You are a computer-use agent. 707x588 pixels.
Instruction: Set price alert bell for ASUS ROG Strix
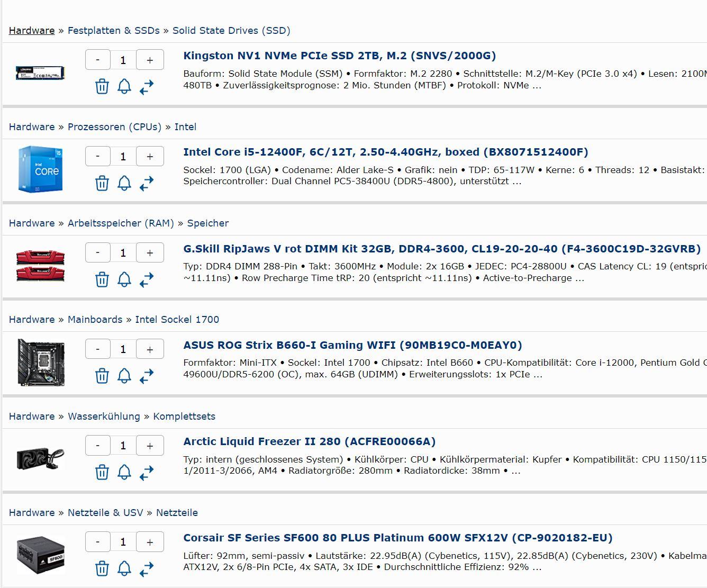[x=124, y=376]
